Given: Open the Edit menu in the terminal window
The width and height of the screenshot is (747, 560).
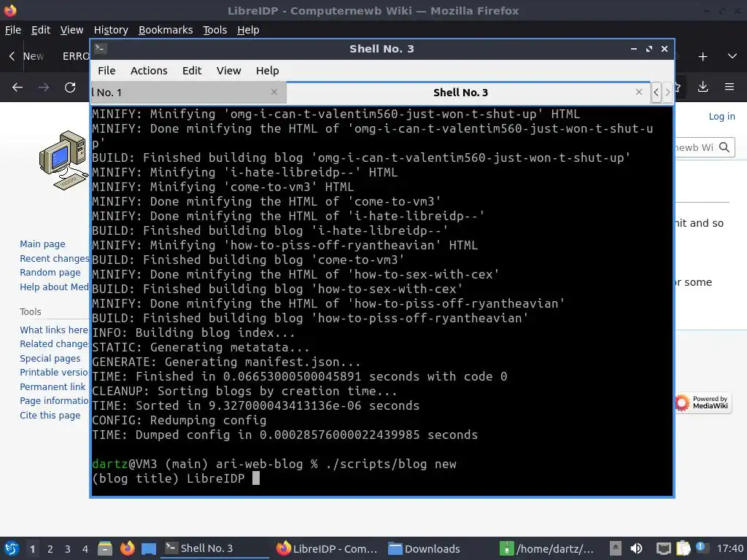Looking at the screenshot, I should point(192,71).
